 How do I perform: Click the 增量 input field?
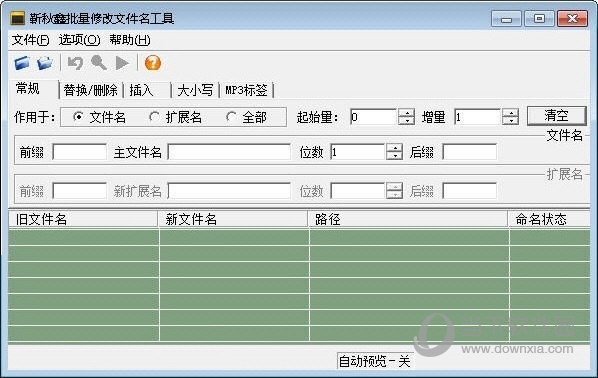pos(477,117)
